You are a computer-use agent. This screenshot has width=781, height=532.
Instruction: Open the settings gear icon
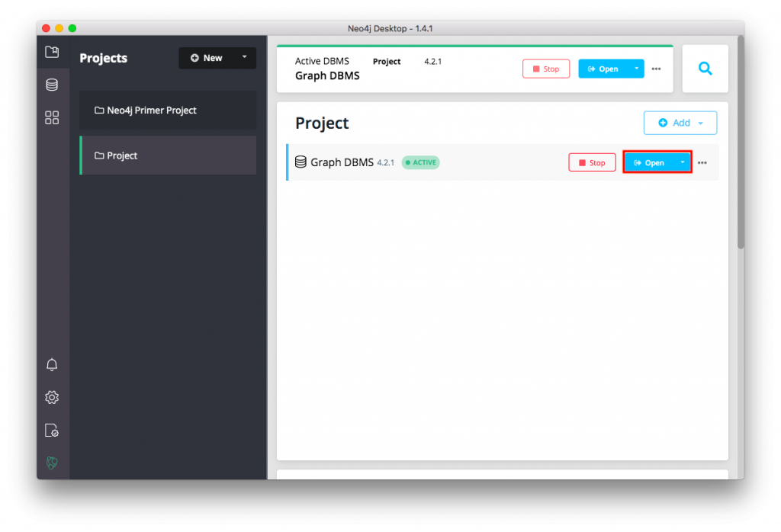point(52,397)
